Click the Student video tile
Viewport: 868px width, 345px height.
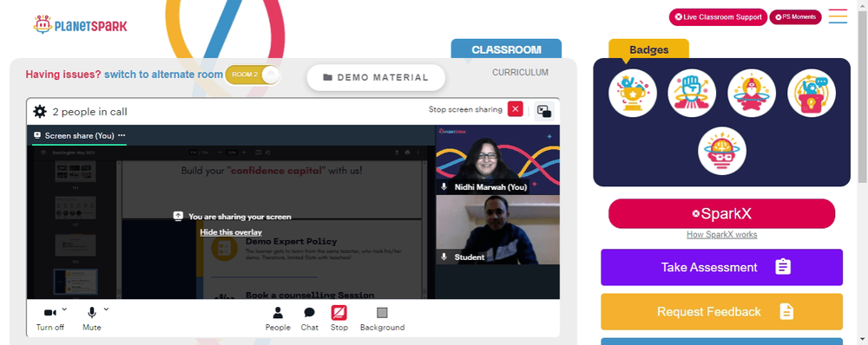click(497, 230)
